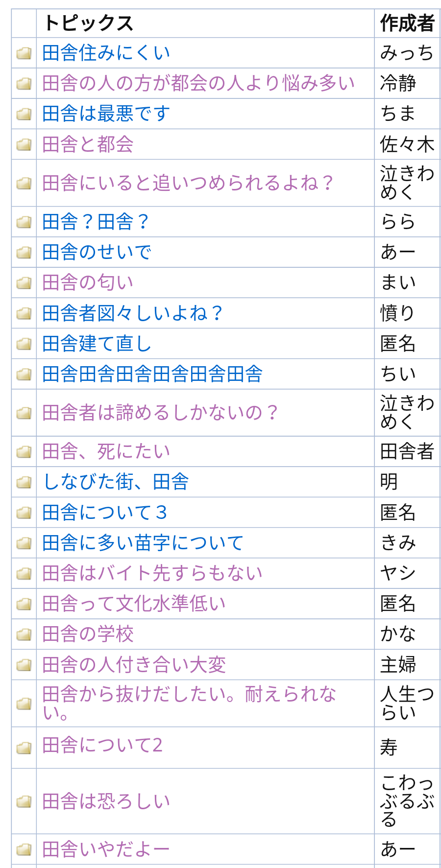Click folder icon beside 田舎住みにくい
This screenshot has height=868, width=441.
tap(24, 53)
